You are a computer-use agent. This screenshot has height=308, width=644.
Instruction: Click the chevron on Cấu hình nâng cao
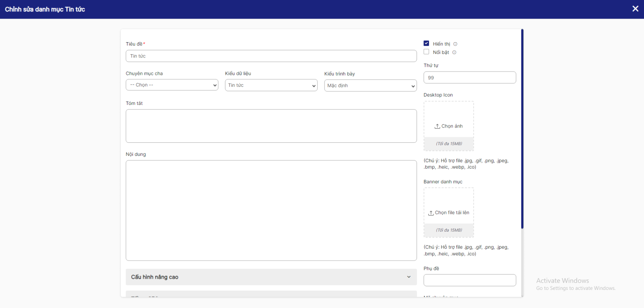(x=409, y=277)
